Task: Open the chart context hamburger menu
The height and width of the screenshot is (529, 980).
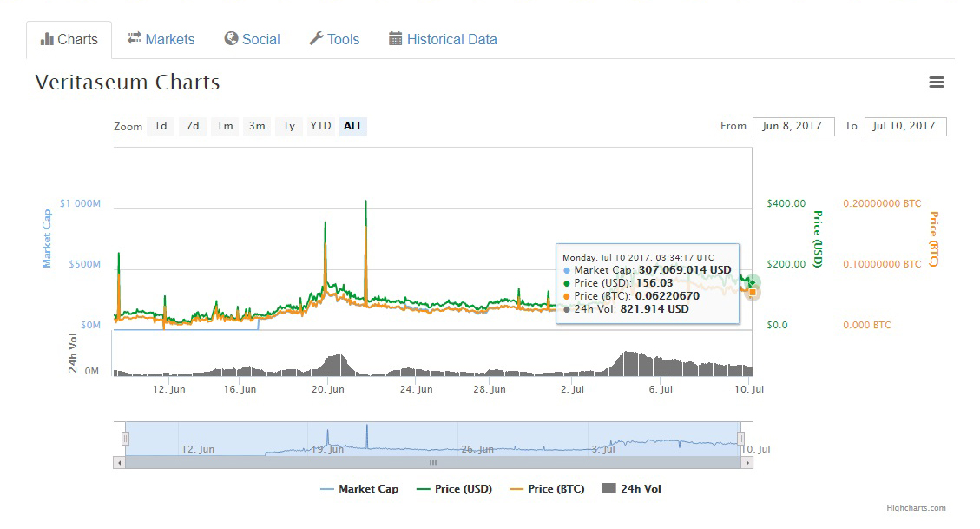Action: point(936,82)
